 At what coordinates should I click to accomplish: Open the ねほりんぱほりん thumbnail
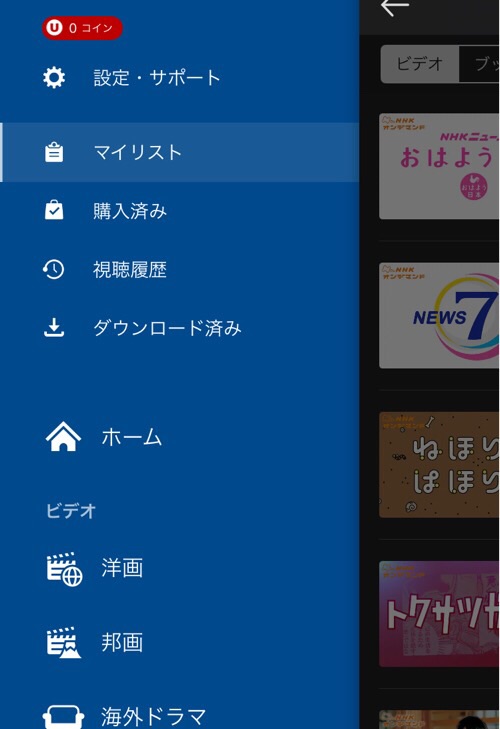(x=439, y=464)
